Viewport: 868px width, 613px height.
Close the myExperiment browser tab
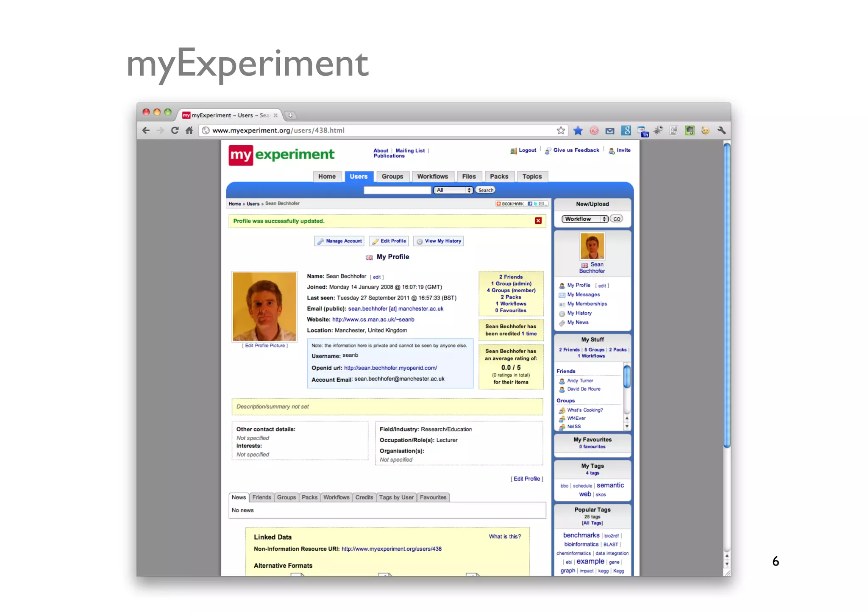point(275,115)
